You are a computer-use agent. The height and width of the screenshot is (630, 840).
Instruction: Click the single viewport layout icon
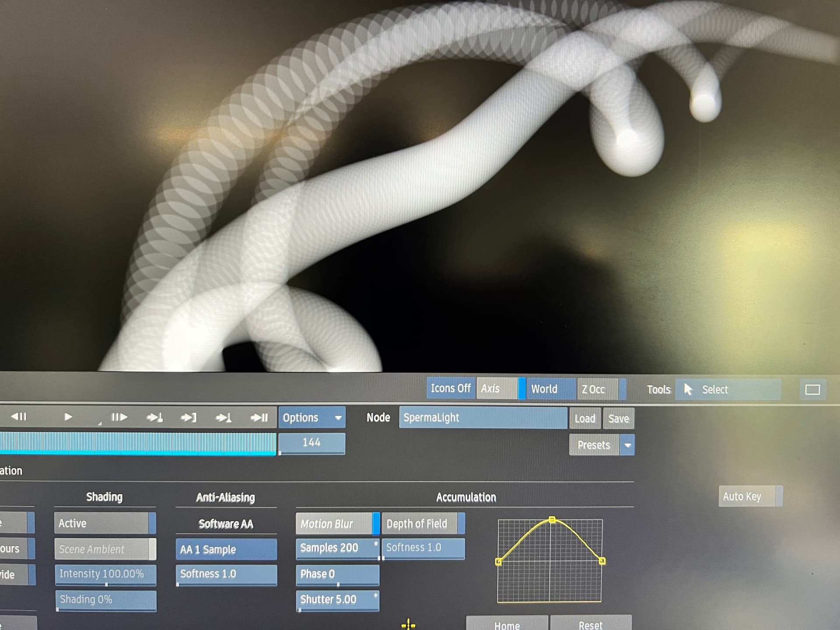(x=812, y=389)
